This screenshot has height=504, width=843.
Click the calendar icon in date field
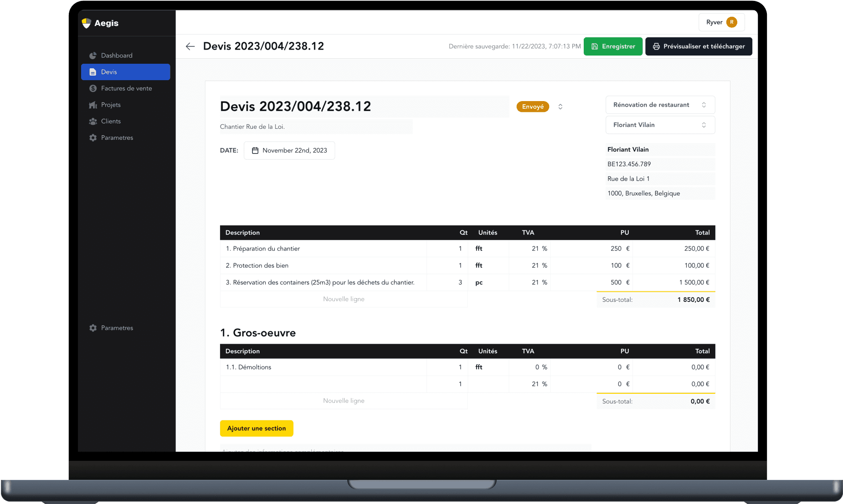click(x=255, y=150)
